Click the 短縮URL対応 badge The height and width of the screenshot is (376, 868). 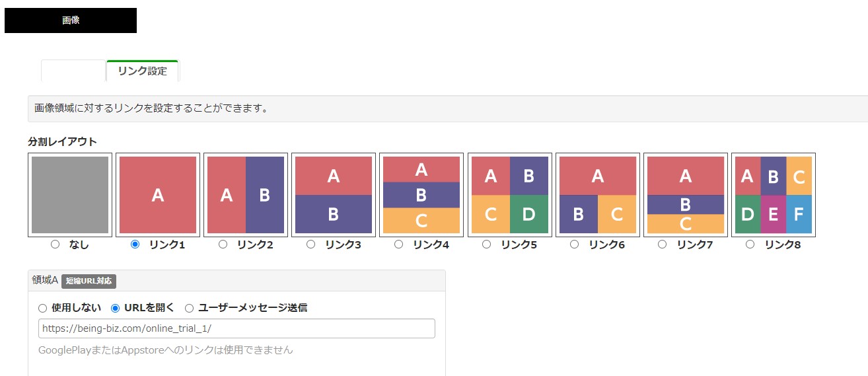tap(89, 281)
